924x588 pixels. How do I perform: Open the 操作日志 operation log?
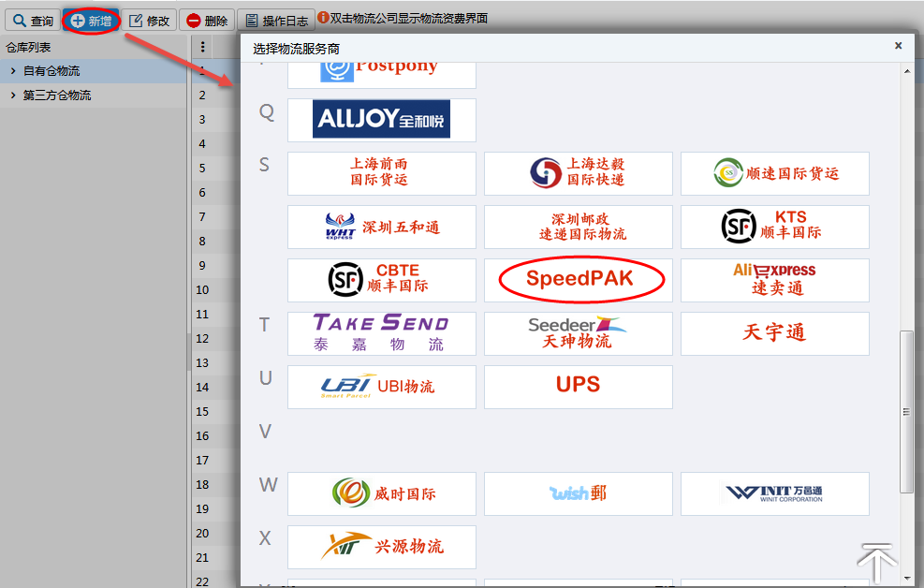(x=275, y=21)
